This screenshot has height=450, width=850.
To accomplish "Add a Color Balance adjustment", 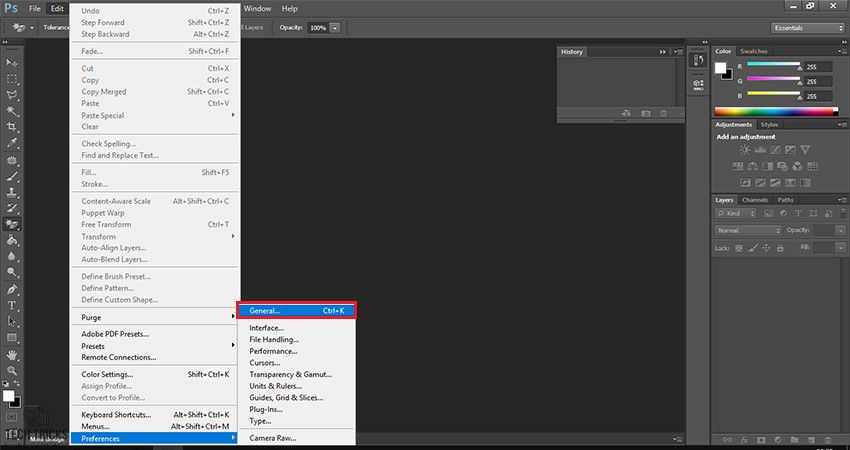I will (x=752, y=166).
